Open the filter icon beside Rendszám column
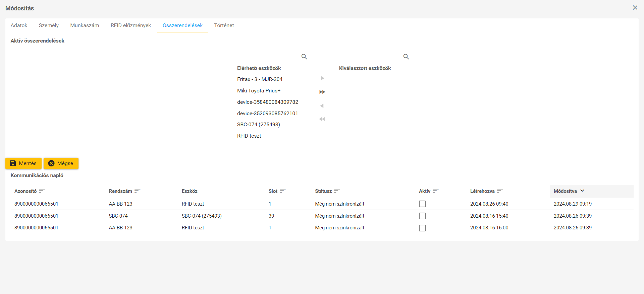The image size is (644, 294). coord(137,191)
